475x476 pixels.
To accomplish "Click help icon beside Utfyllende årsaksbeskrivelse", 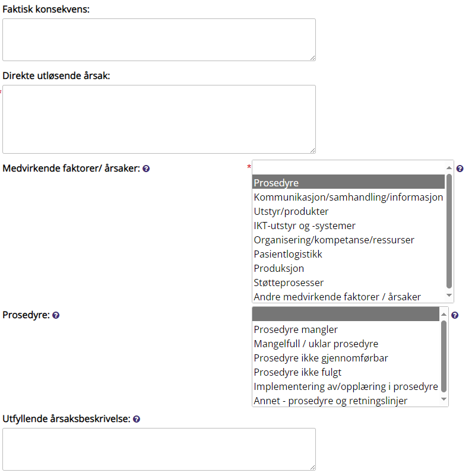I will point(137,419).
